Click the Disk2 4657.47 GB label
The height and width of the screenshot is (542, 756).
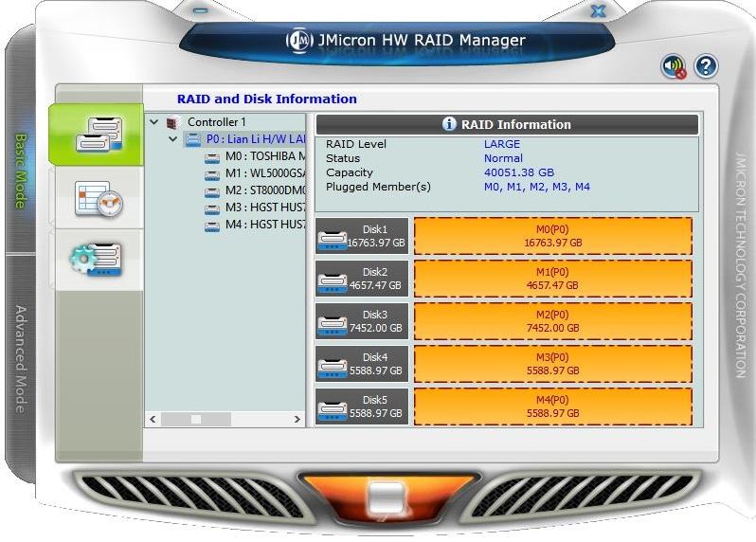(x=375, y=279)
